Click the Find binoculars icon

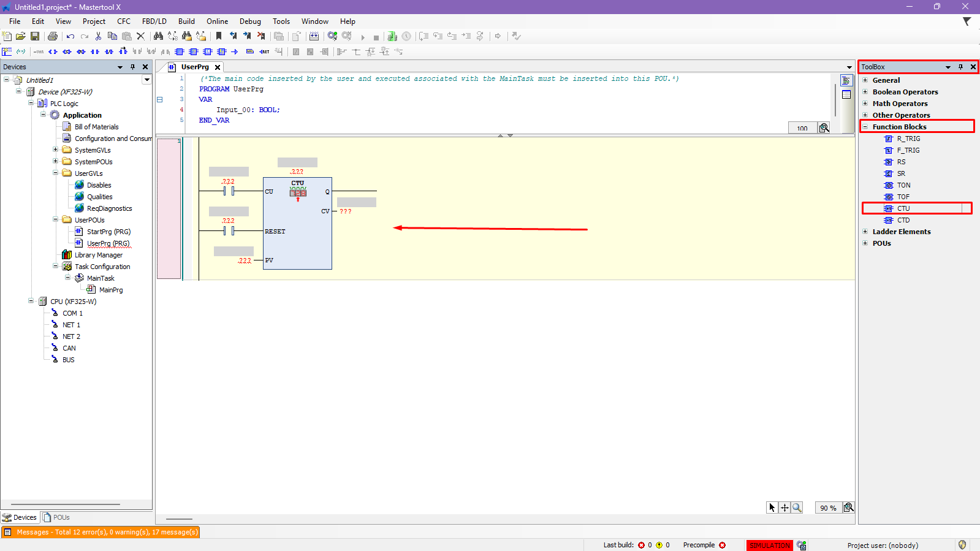coord(158,37)
